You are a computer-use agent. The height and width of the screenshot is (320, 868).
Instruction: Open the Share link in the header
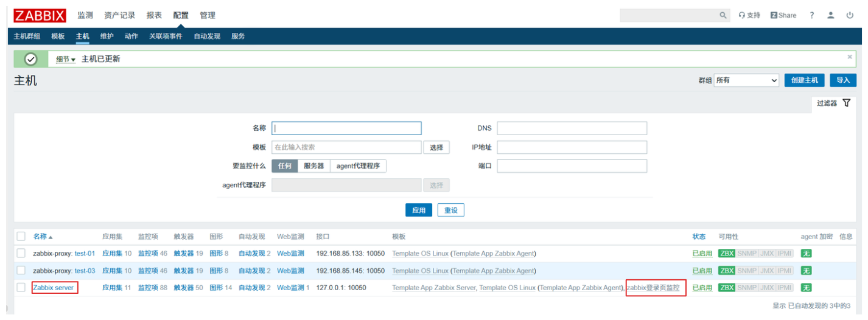[x=783, y=15]
